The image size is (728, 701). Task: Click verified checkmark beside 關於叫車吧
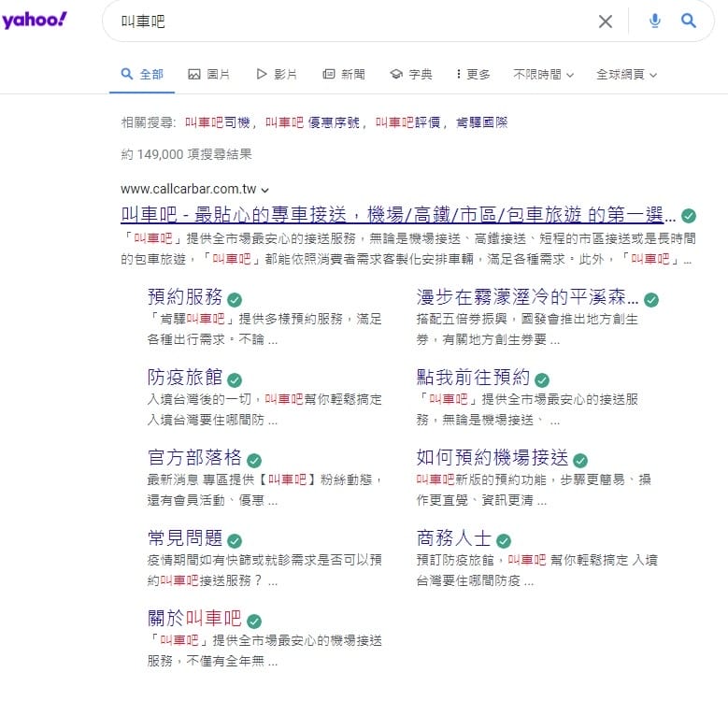pos(254,622)
